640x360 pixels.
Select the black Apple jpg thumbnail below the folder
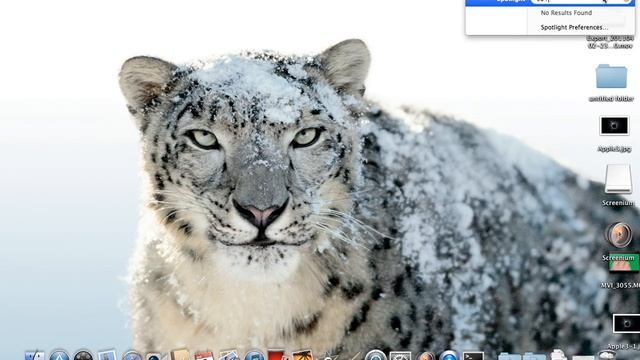tap(614, 126)
